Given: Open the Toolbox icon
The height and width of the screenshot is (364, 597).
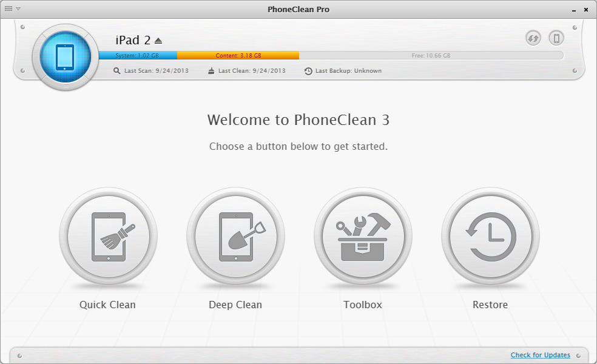Looking at the screenshot, I should point(363,237).
